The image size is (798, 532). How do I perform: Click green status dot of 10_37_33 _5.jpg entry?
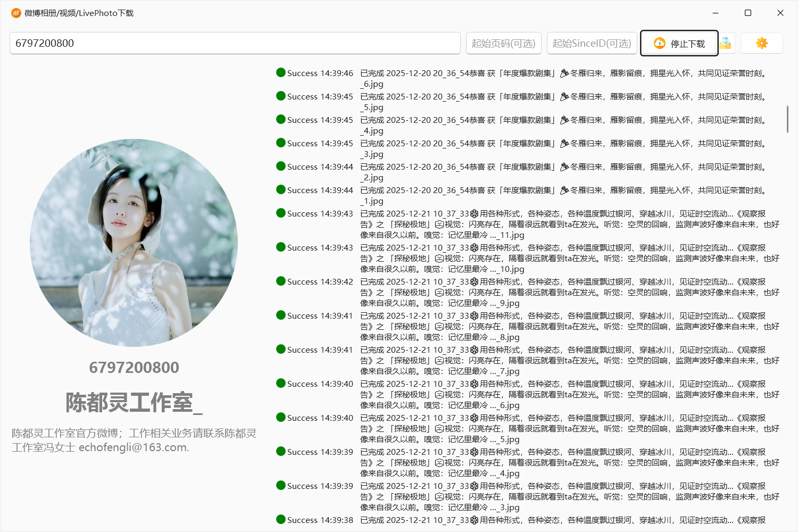pyautogui.click(x=281, y=417)
